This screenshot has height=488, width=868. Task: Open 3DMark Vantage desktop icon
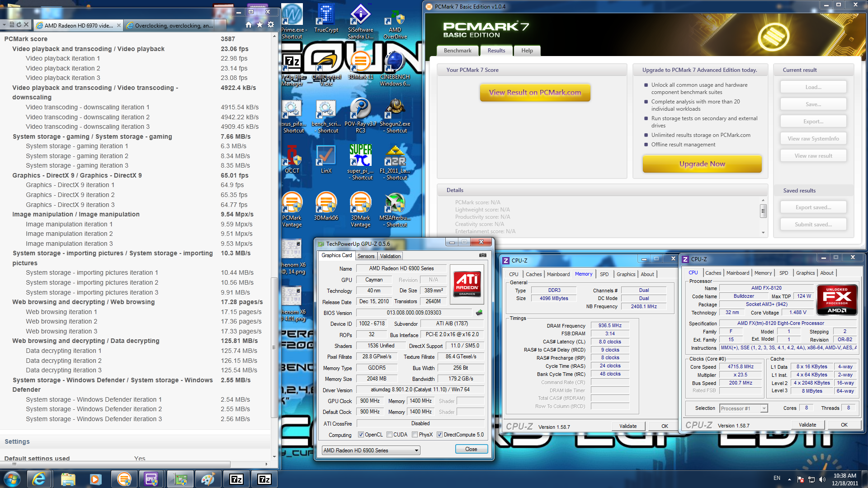click(x=360, y=209)
